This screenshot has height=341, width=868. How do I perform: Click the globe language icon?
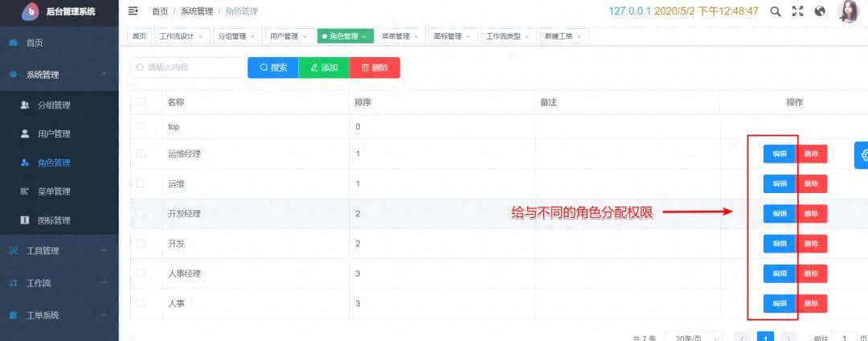click(821, 11)
